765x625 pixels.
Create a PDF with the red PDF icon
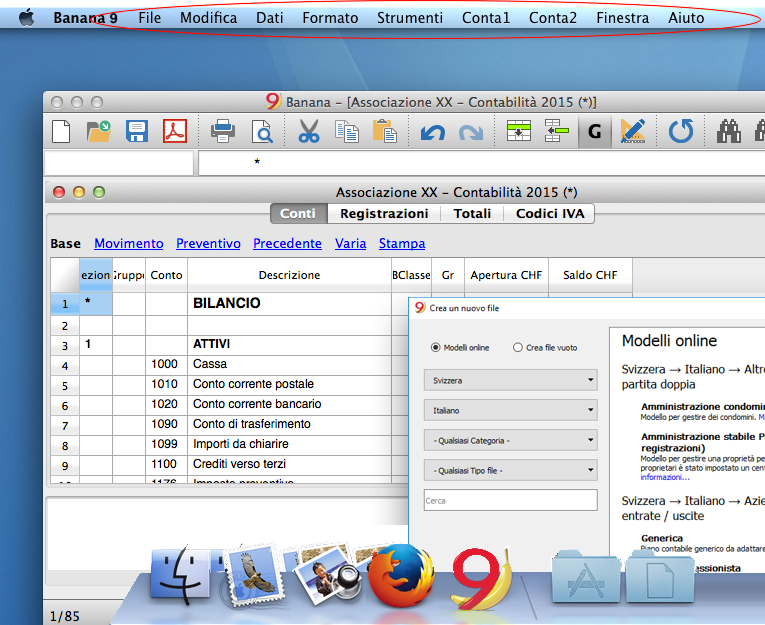coord(175,132)
